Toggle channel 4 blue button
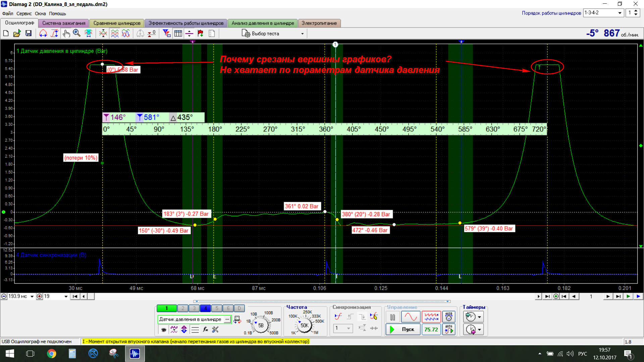The image size is (644, 362). click(205, 308)
